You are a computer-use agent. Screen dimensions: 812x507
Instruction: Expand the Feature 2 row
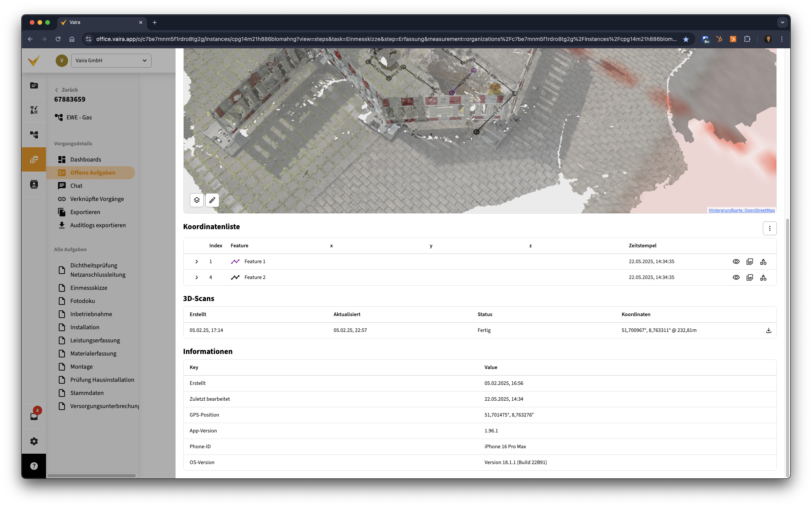coord(196,277)
